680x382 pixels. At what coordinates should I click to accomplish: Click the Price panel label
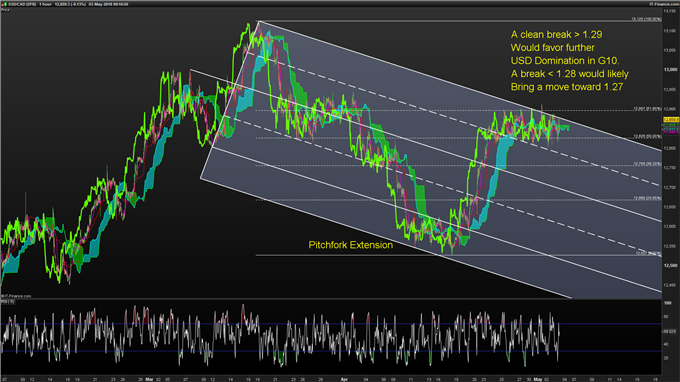(x=5, y=10)
